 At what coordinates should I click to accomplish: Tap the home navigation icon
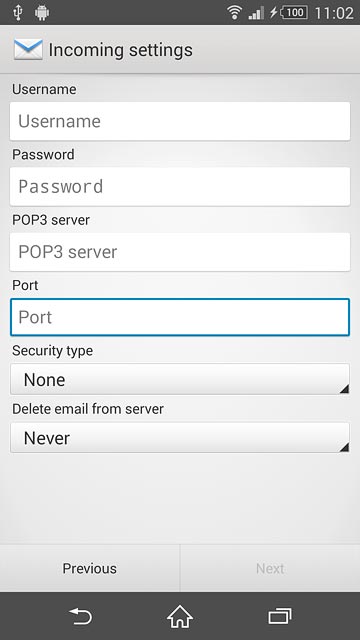coord(180,616)
